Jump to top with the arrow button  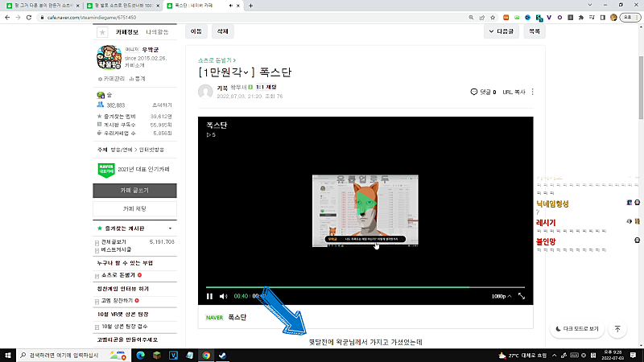coord(617,329)
